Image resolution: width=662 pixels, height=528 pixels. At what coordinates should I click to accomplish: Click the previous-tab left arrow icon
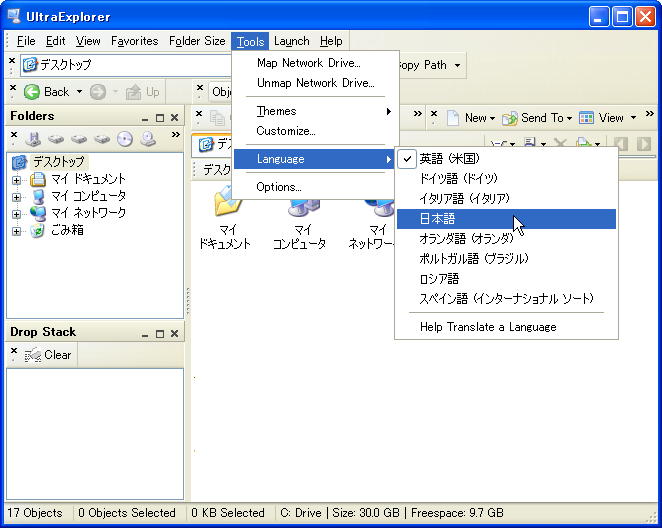click(x=621, y=144)
